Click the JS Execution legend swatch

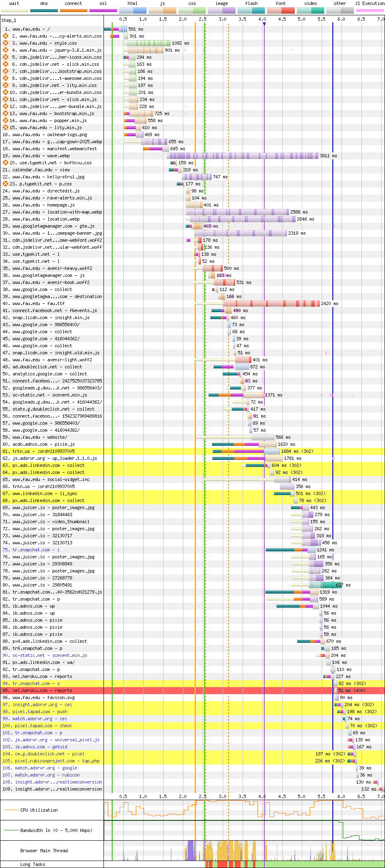click(x=370, y=10)
